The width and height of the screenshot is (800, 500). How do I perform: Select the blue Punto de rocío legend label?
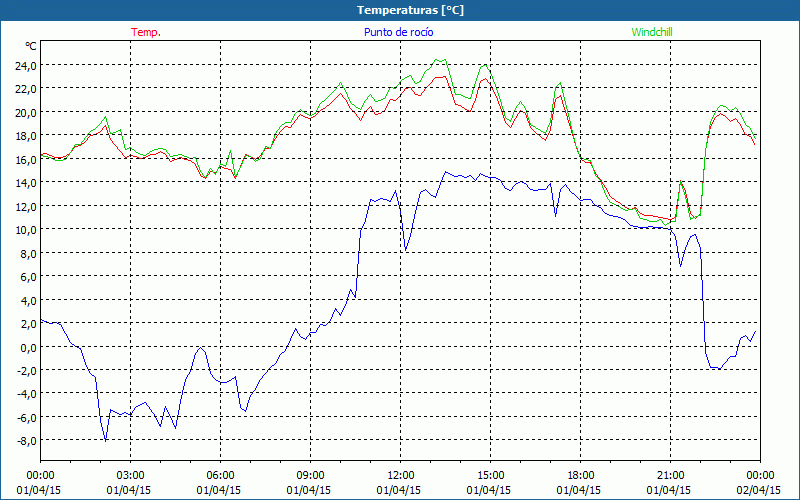pyautogui.click(x=398, y=32)
